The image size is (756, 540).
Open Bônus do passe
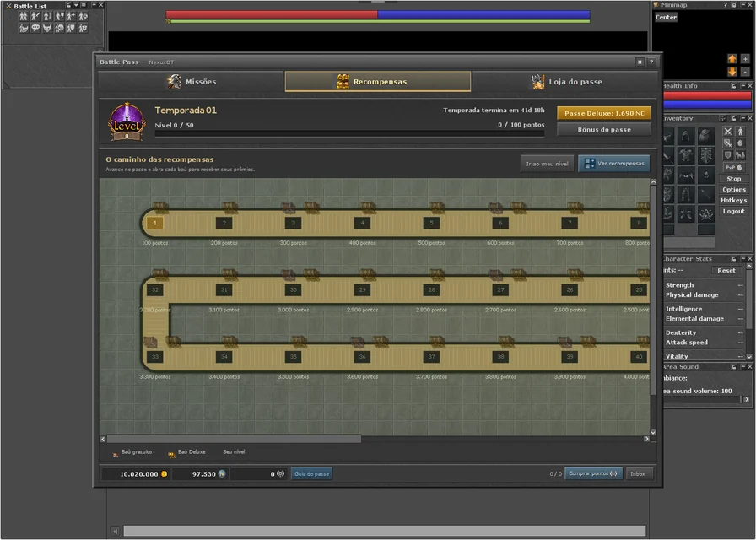pos(603,130)
